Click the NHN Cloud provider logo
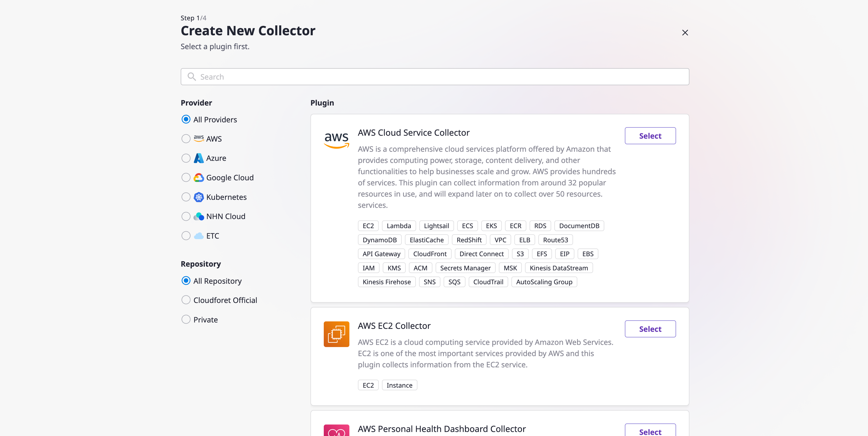This screenshot has width=868, height=436. click(x=199, y=216)
